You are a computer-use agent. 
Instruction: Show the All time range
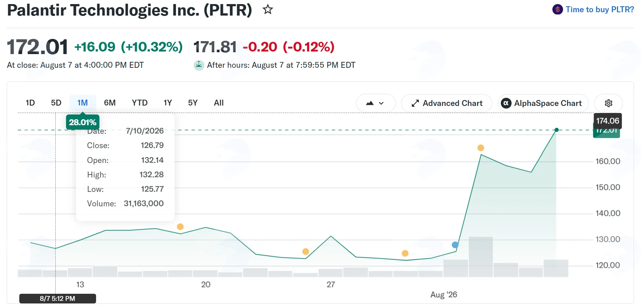pos(219,103)
